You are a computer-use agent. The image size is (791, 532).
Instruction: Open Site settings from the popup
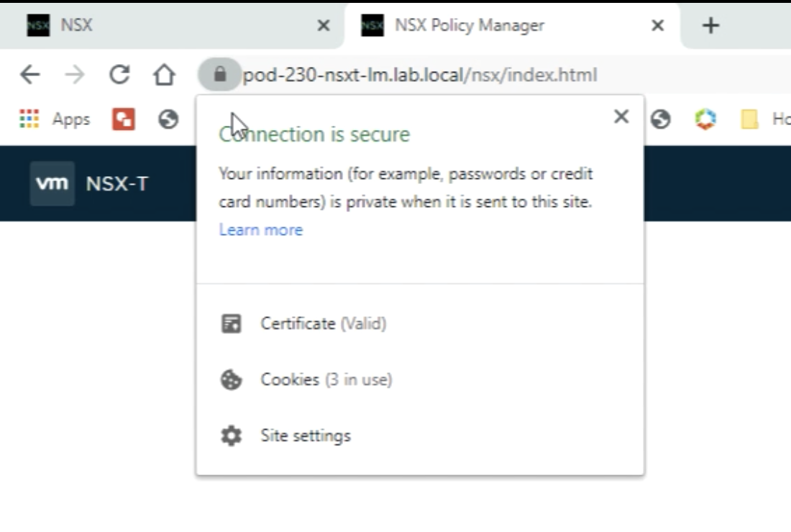(x=306, y=436)
